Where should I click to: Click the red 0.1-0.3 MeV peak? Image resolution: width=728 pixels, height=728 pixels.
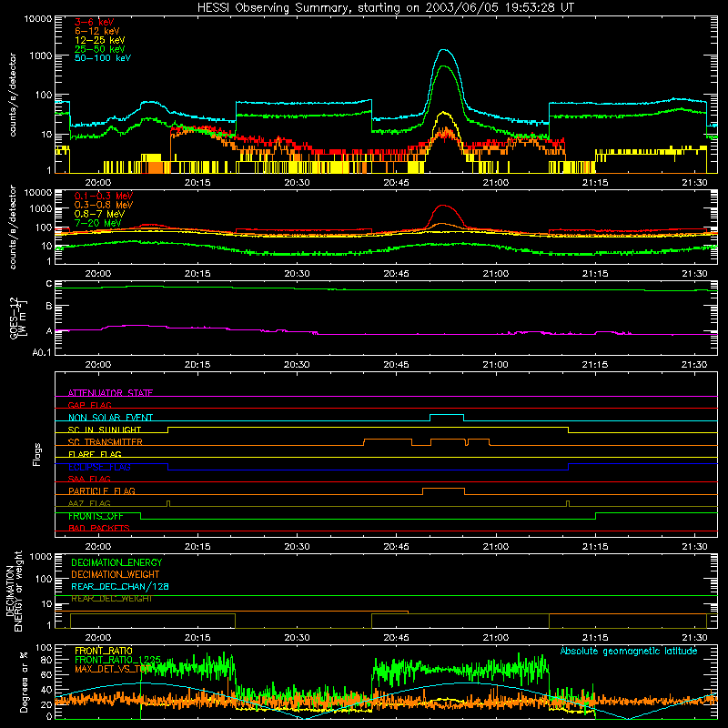pyautogui.click(x=444, y=206)
